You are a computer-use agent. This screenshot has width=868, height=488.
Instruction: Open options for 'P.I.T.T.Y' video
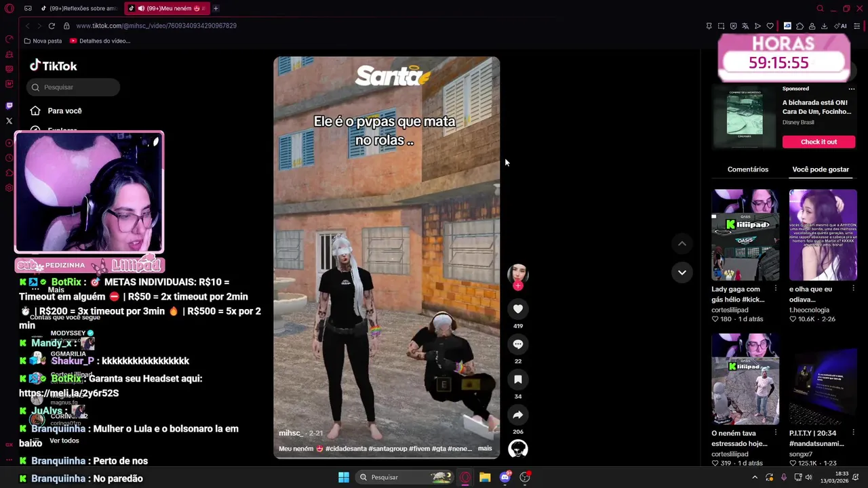point(853,433)
